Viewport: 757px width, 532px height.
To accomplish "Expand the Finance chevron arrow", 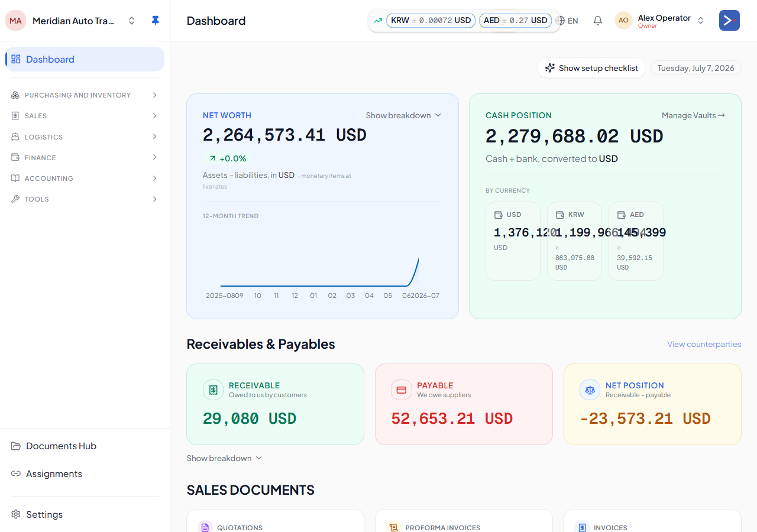I will [154, 157].
